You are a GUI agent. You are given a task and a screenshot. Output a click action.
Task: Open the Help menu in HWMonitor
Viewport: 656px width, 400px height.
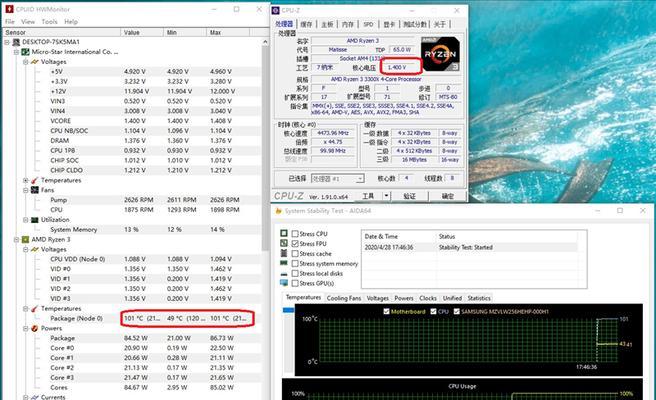(x=71, y=21)
